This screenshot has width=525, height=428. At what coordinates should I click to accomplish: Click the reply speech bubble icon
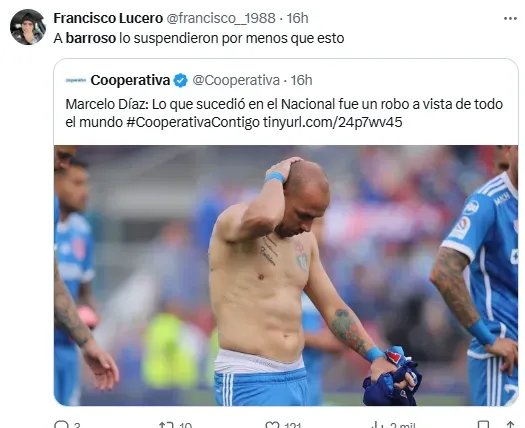point(61,424)
